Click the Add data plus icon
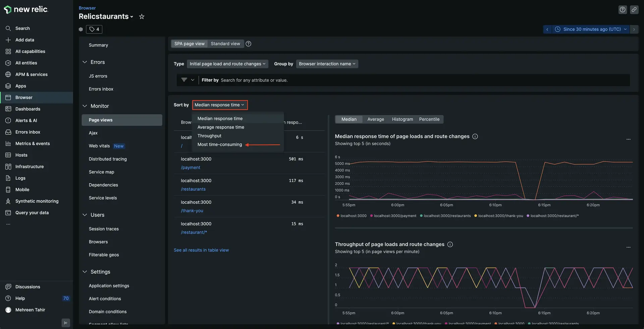 [8, 40]
